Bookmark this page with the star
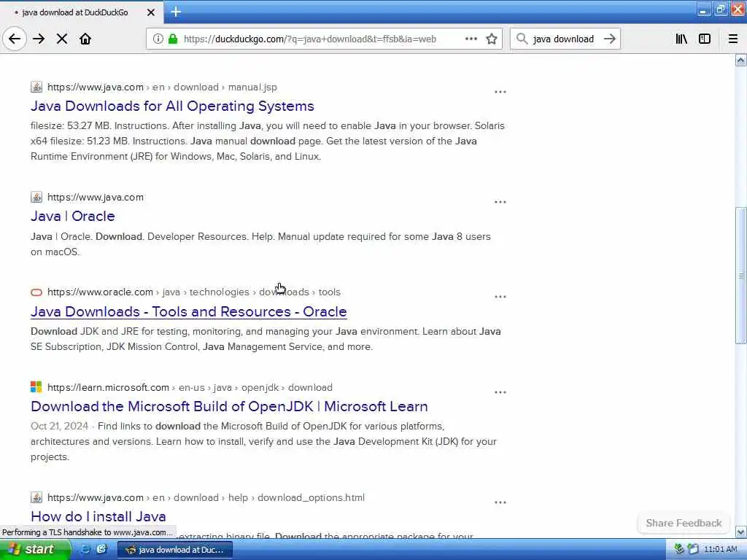 [492, 39]
